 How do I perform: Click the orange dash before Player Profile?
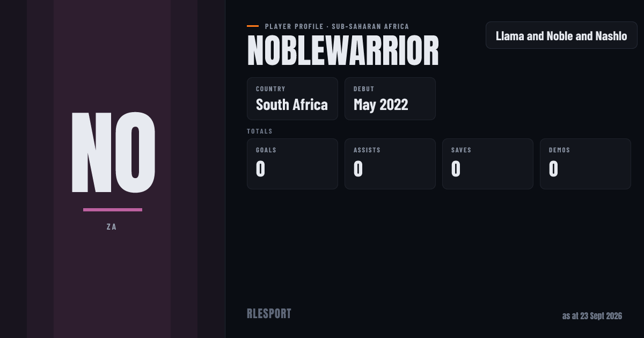click(x=253, y=26)
